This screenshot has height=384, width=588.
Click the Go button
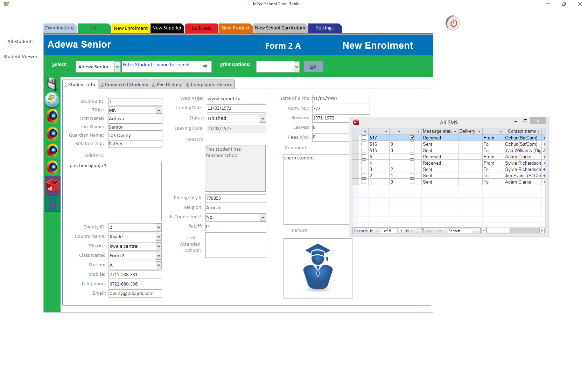point(313,67)
